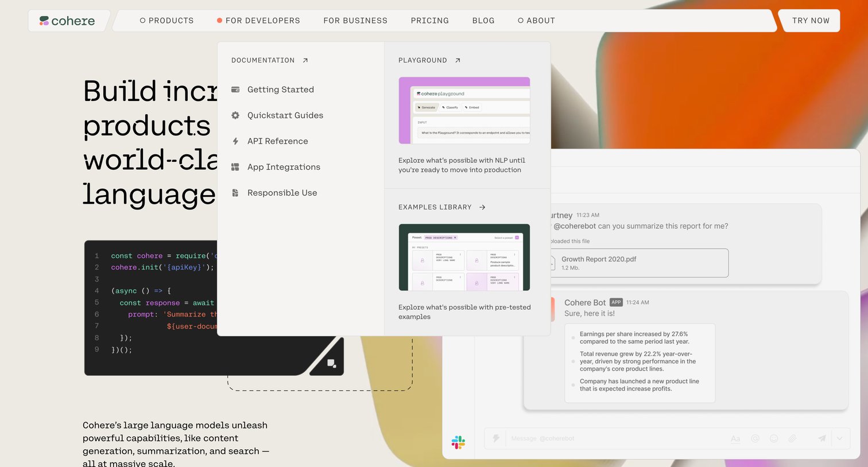Open the emoji picker smiley icon
The height and width of the screenshot is (467, 868).
[774, 438]
